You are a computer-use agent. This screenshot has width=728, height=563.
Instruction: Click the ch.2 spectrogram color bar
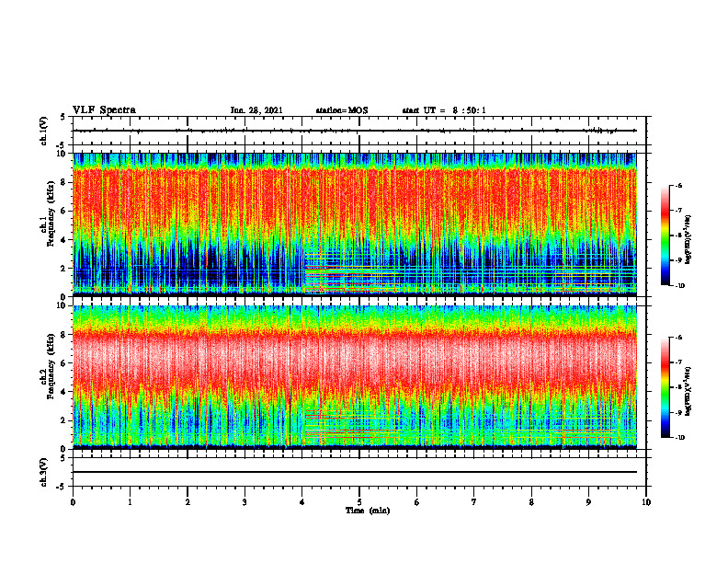pyautogui.click(x=665, y=387)
